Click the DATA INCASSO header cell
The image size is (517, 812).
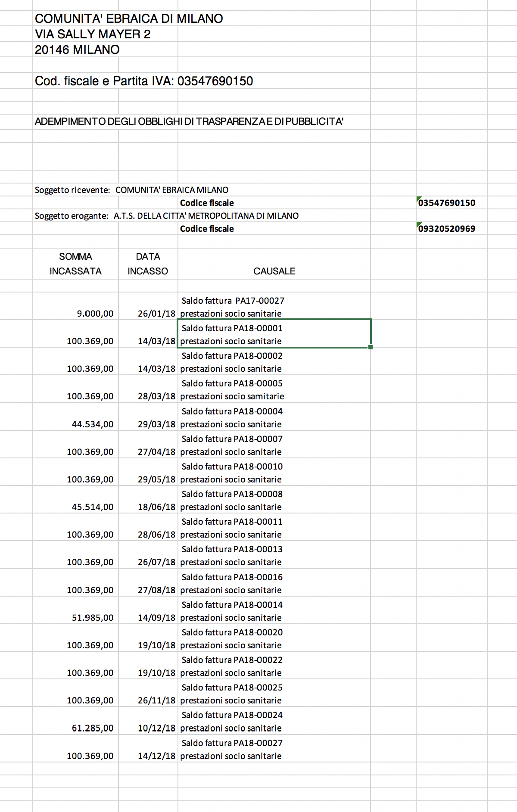pos(148,264)
